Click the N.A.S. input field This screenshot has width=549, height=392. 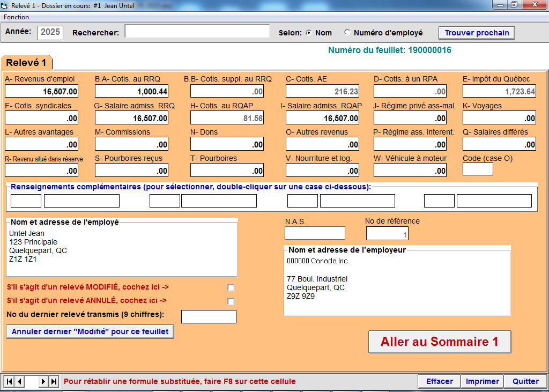coord(315,233)
